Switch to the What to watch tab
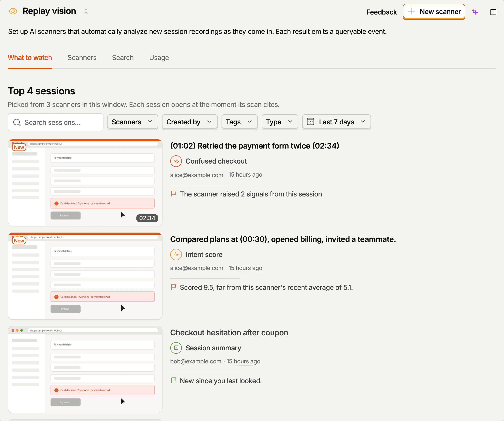 pyautogui.click(x=30, y=58)
